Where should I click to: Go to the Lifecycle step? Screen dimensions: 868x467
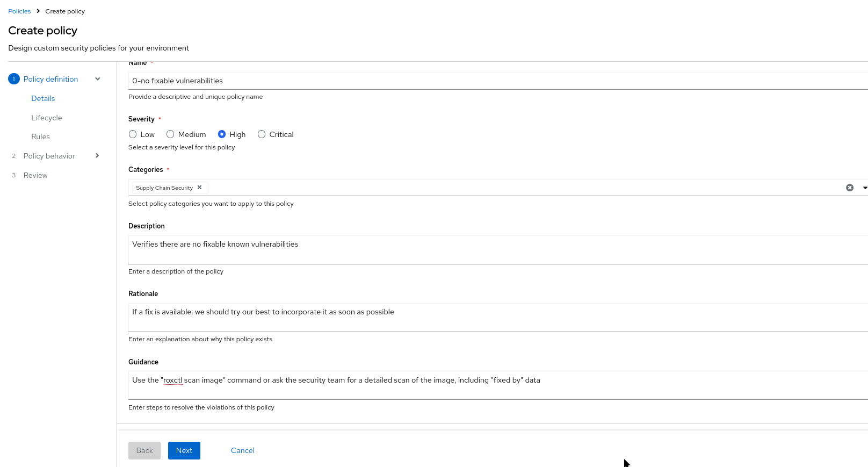tap(47, 118)
